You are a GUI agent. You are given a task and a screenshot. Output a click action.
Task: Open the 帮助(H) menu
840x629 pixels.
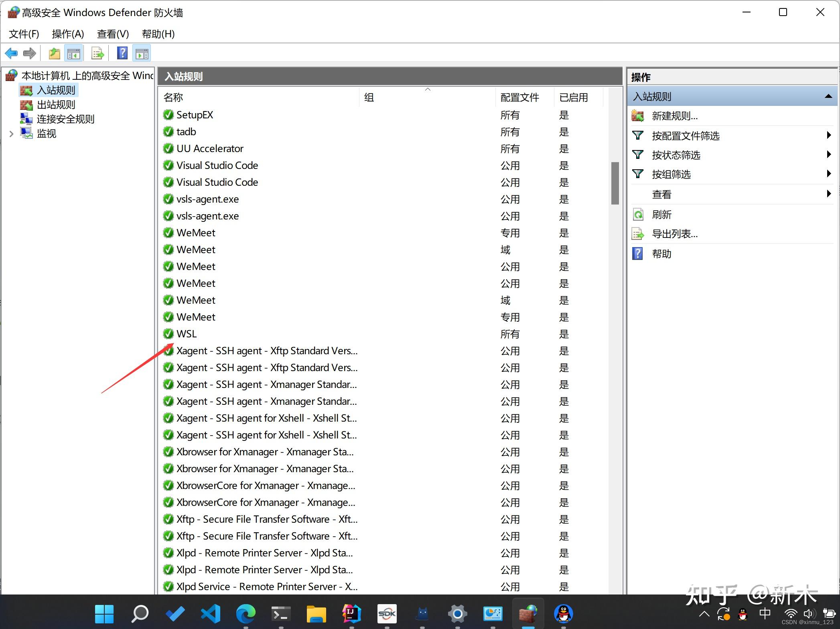158,34
